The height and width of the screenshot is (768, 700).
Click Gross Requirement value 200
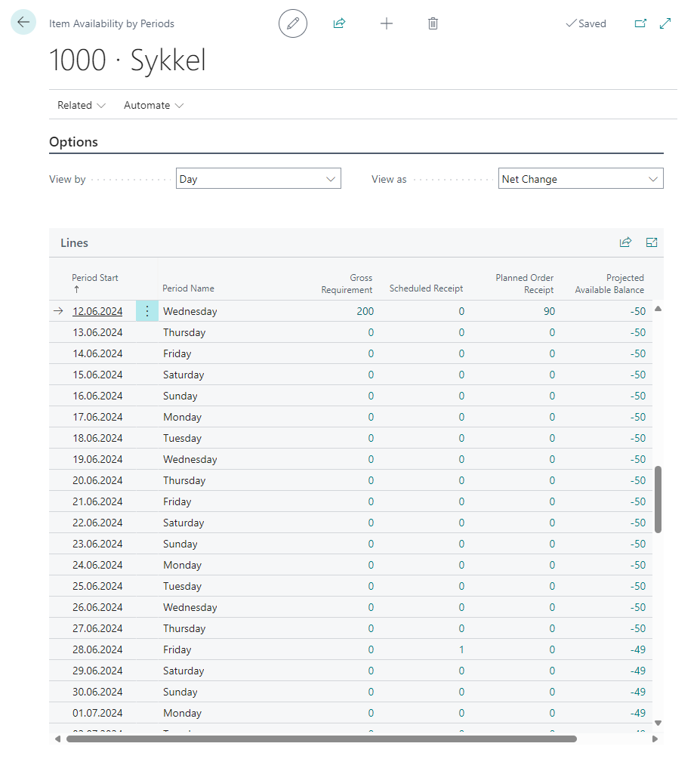tap(365, 311)
